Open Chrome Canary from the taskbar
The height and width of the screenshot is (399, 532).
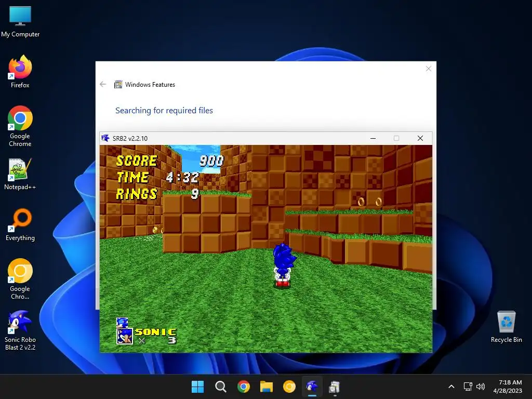tap(289, 387)
